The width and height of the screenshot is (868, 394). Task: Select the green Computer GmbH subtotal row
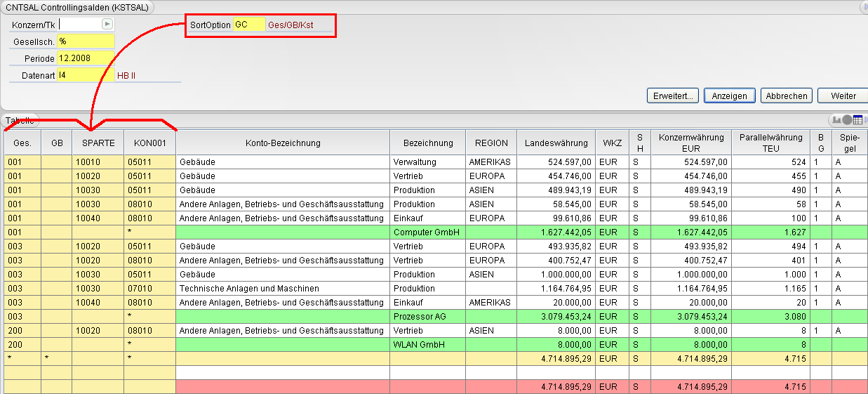click(435, 232)
